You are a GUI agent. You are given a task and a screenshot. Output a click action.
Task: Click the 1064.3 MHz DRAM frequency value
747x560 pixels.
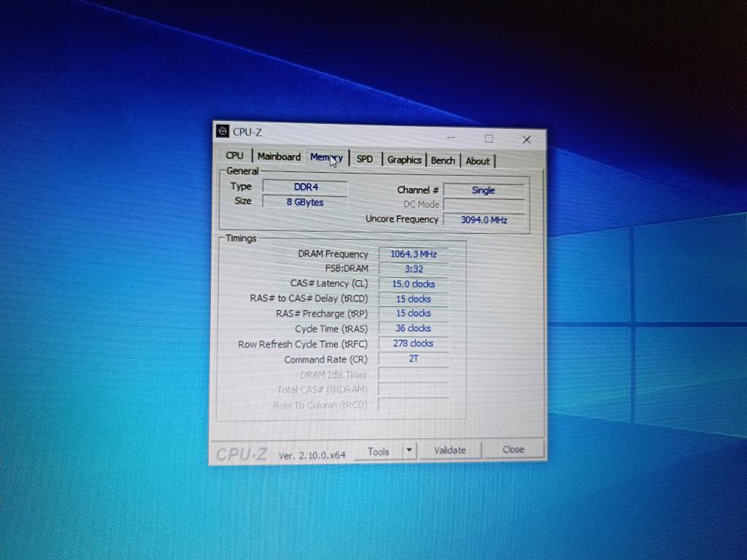click(414, 254)
